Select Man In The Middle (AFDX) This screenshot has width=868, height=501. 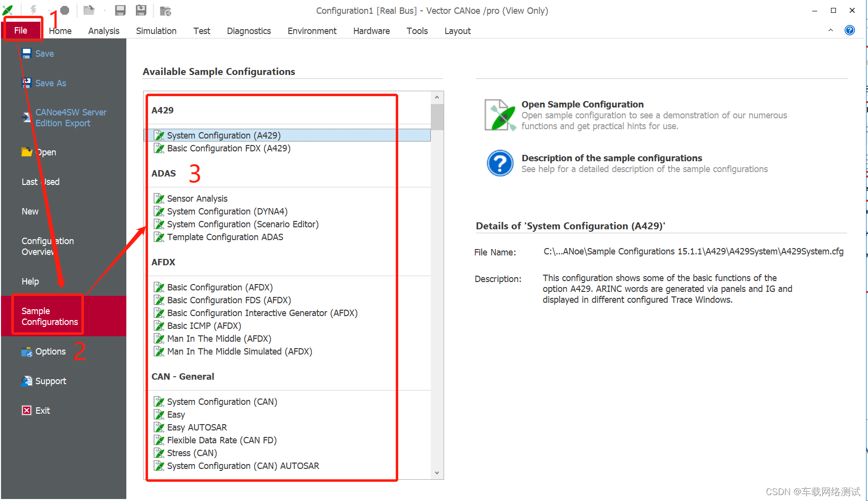pos(219,339)
